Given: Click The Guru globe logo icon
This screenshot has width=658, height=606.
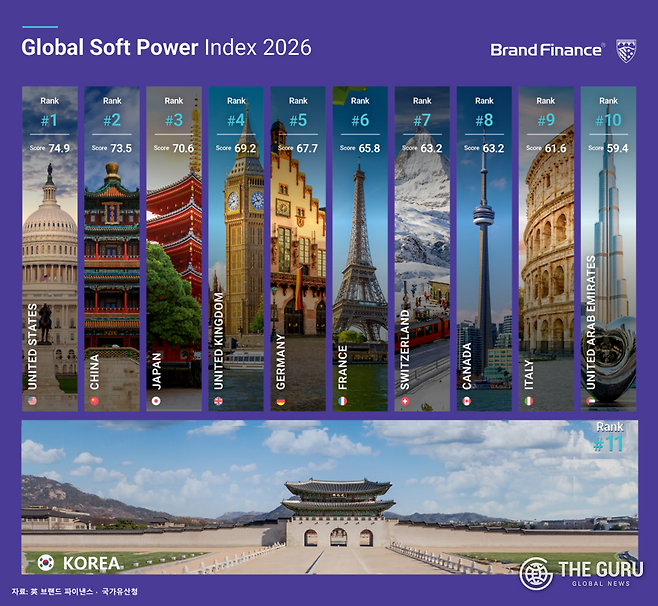Looking at the screenshot, I should point(535,573).
